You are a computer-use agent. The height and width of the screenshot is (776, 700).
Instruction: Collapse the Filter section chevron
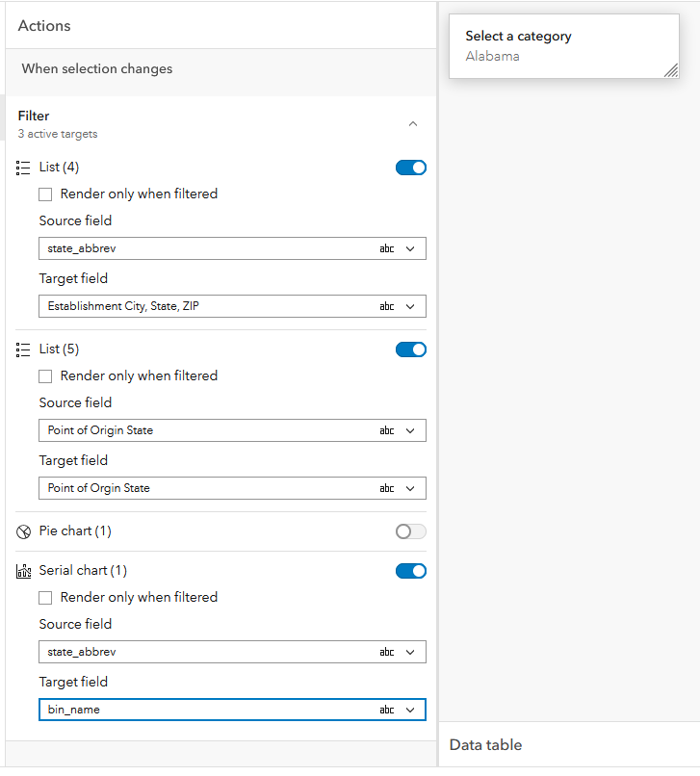tap(413, 124)
